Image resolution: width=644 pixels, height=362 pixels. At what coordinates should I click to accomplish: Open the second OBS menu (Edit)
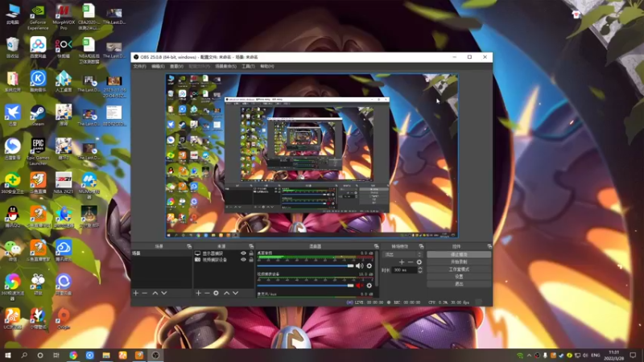(158, 67)
